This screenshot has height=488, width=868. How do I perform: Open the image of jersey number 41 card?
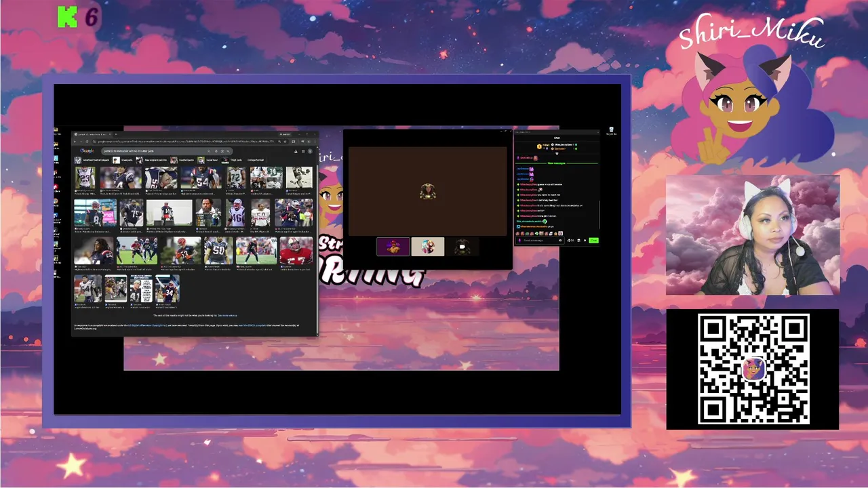tap(141, 288)
